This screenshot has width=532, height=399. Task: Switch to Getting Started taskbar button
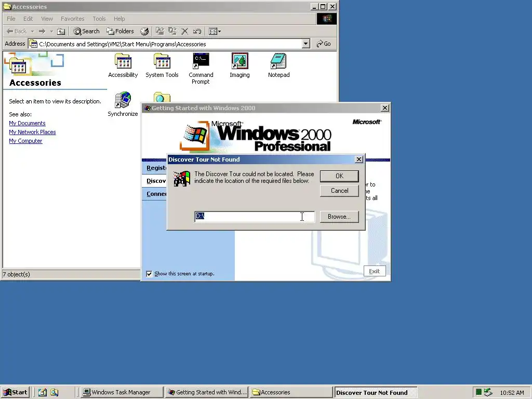[x=207, y=393]
